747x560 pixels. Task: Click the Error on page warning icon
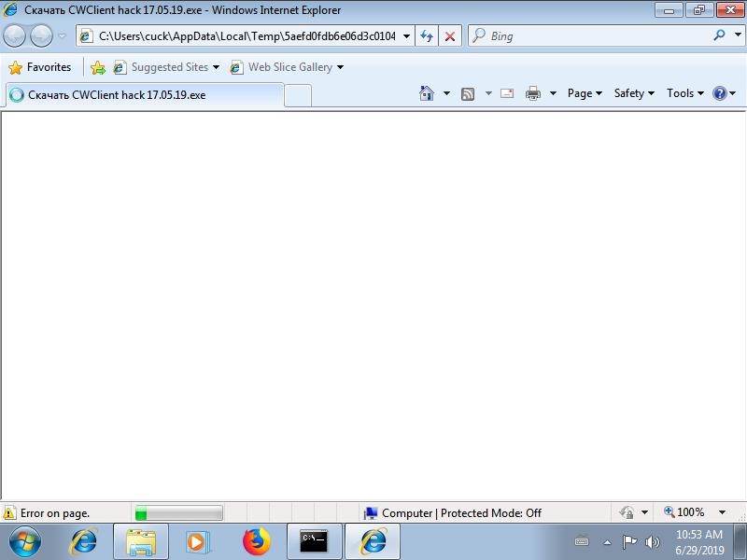click(x=9, y=512)
